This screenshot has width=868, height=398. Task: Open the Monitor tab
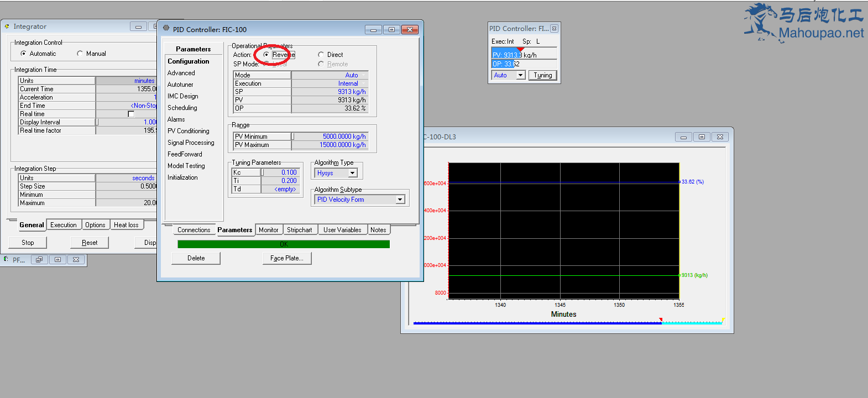[x=269, y=230]
